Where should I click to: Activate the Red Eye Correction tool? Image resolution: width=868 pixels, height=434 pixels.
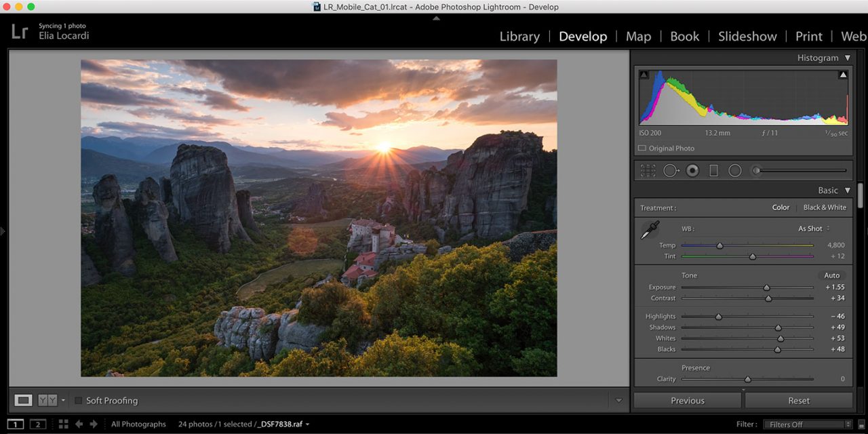[x=692, y=171]
